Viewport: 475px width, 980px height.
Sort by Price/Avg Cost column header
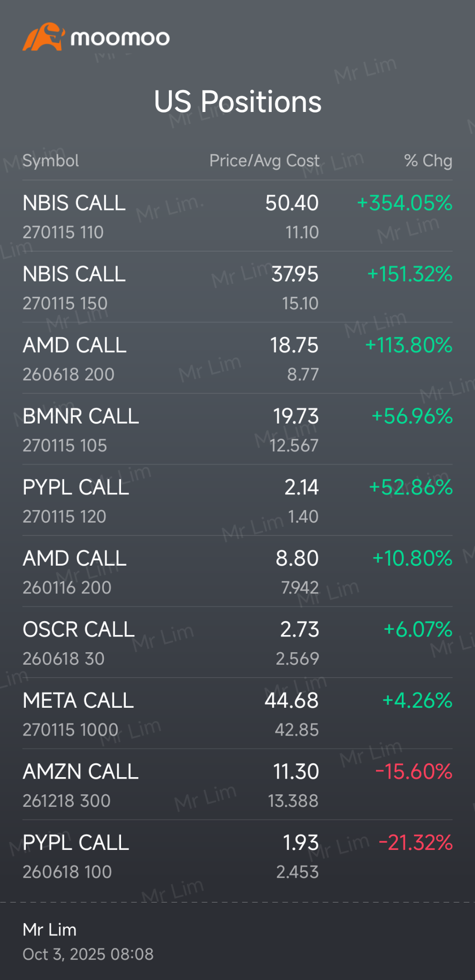pyautogui.click(x=264, y=161)
